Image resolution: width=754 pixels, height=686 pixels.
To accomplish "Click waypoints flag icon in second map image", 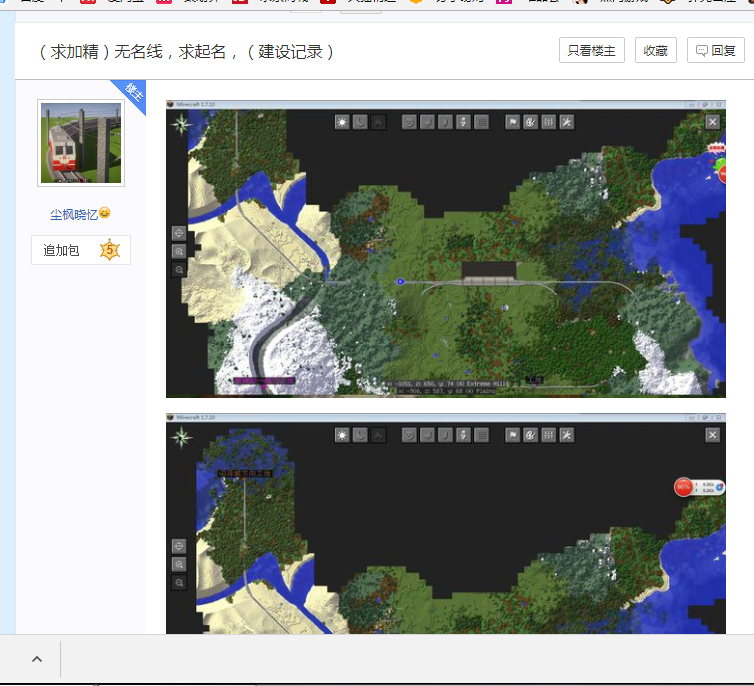I will (513, 436).
